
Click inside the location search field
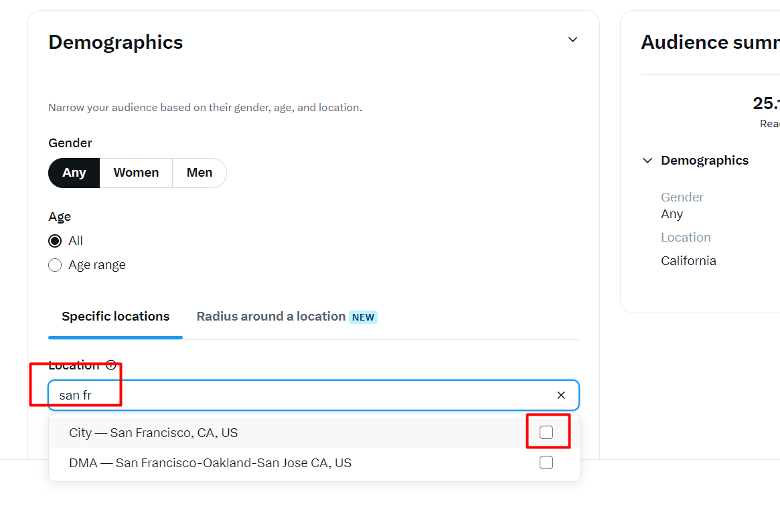click(x=313, y=396)
